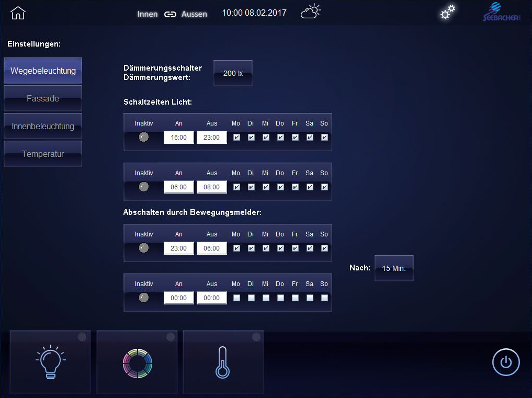
Task: Click the Innen-Aussen link icon
Action: [x=170, y=15]
